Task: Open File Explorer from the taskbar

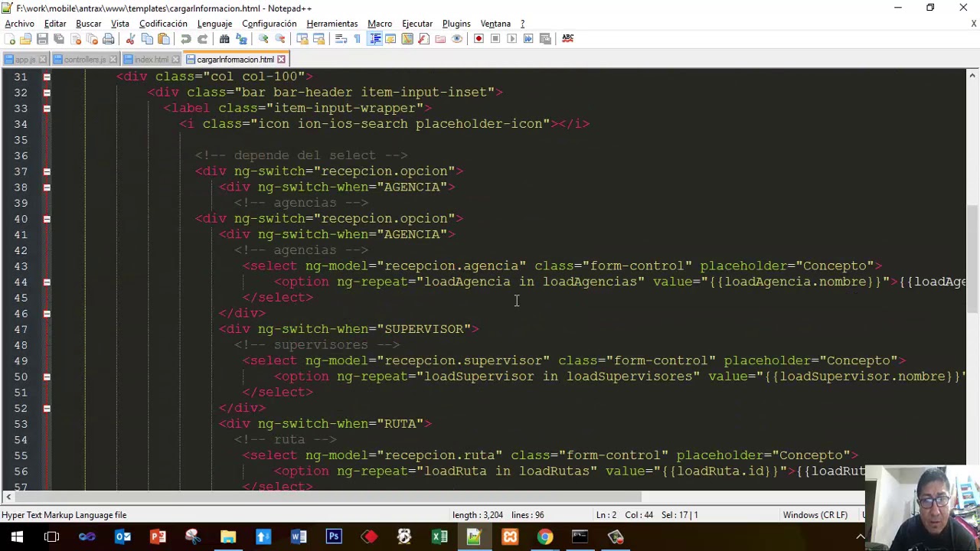Action: (x=228, y=536)
